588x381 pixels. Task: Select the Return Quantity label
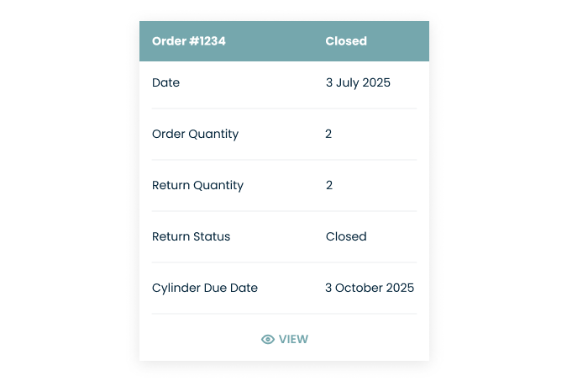point(197,186)
